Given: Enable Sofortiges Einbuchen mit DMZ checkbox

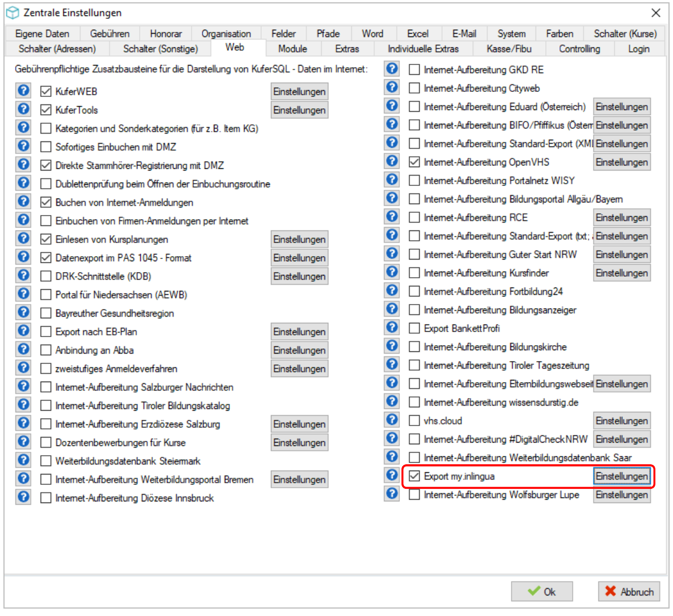Looking at the screenshot, I should [46, 147].
